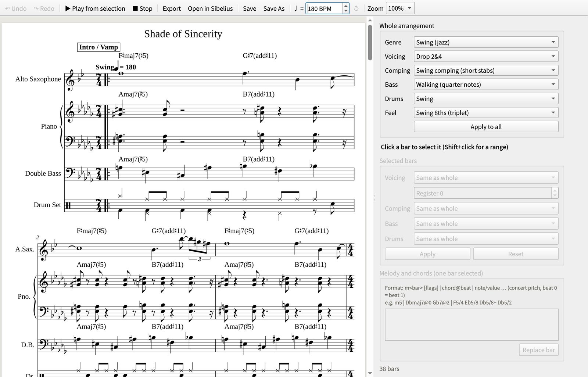
Task: Click the score scrollbar down arrow
Action: tap(370, 373)
